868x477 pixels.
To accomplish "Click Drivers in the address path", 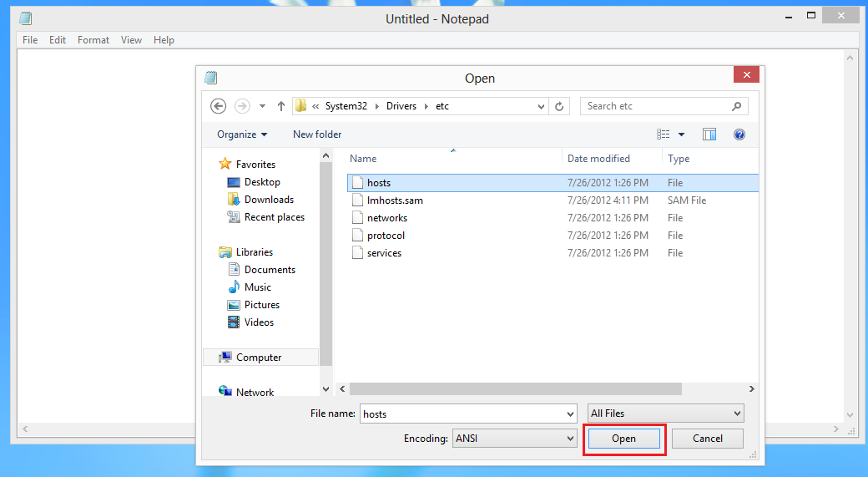I will pos(401,106).
